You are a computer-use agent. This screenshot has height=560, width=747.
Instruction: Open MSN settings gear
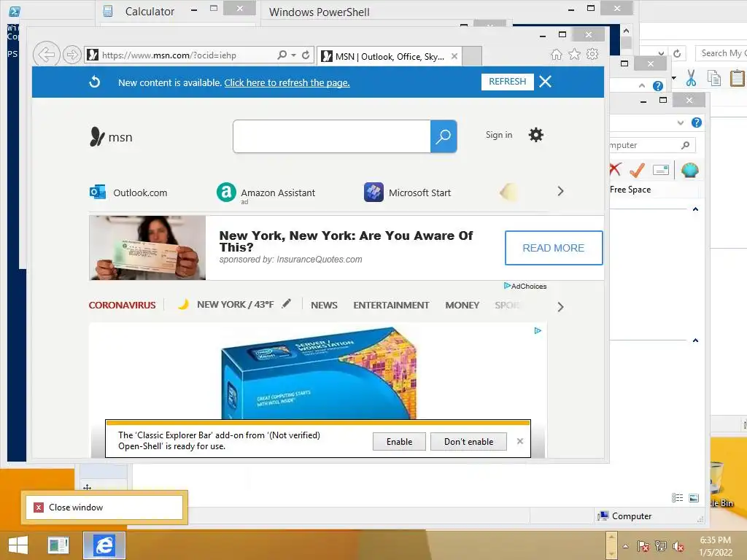[536, 135]
